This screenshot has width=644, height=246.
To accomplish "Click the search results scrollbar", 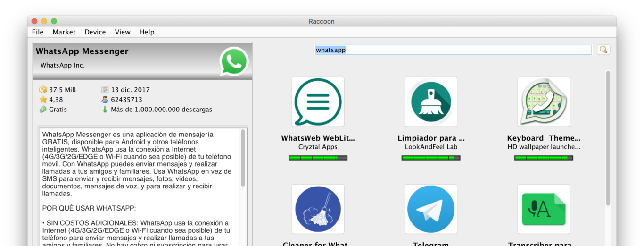I will click(x=608, y=138).
